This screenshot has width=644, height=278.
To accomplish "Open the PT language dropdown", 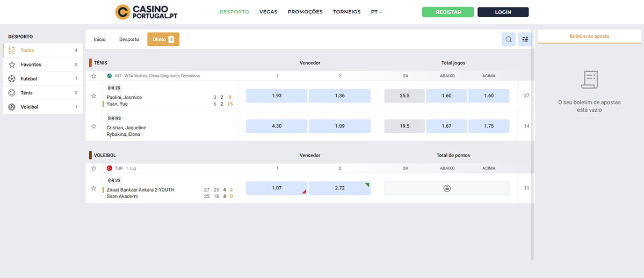I will (376, 12).
